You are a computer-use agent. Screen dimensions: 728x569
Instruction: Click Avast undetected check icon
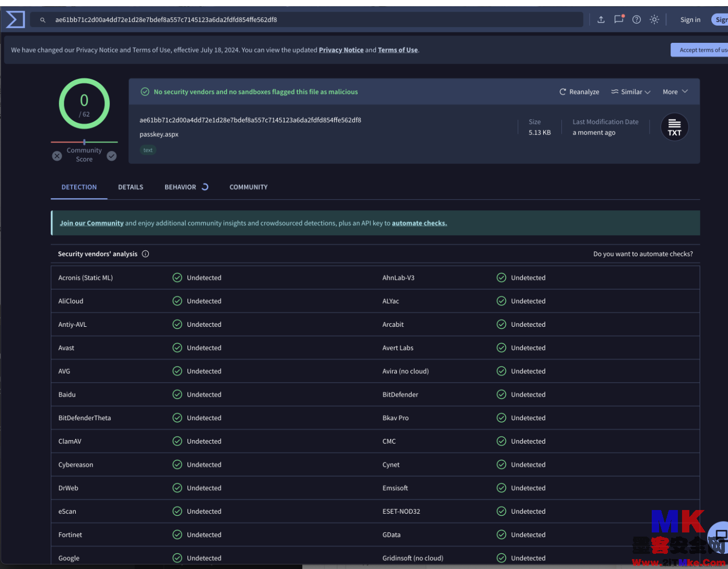[178, 348]
